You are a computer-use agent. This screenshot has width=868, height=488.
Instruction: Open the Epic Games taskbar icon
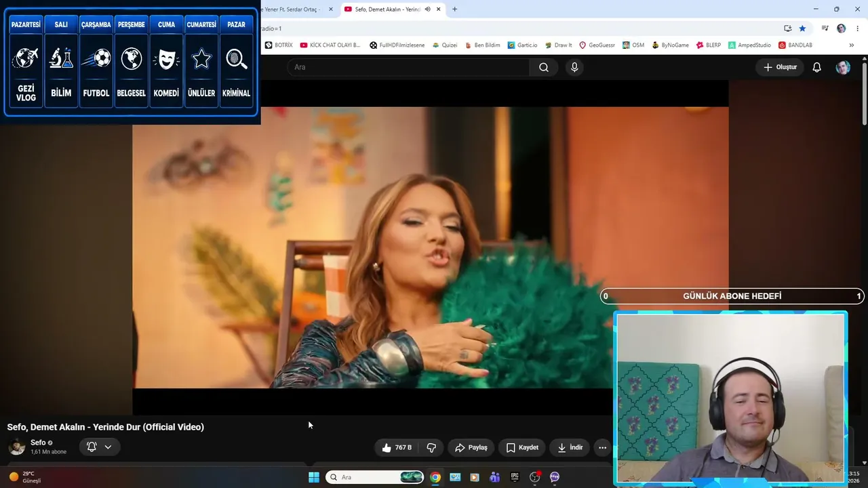(515, 477)
